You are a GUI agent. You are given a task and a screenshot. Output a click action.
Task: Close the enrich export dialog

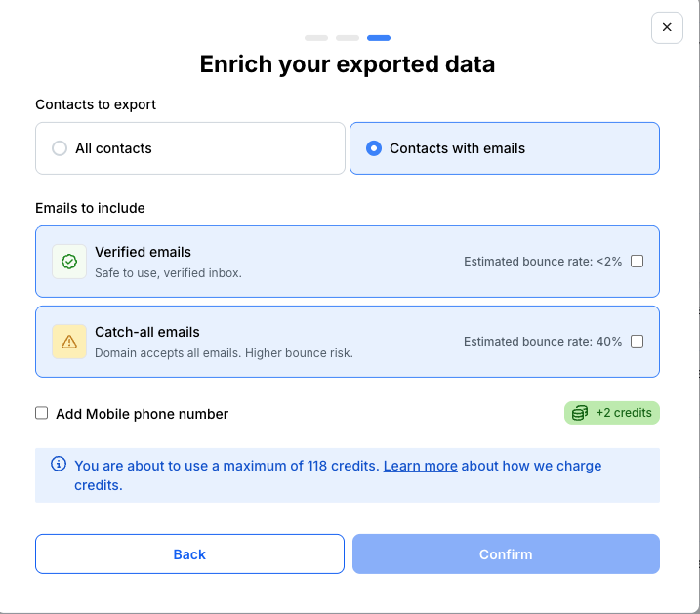tap(667, 27)
